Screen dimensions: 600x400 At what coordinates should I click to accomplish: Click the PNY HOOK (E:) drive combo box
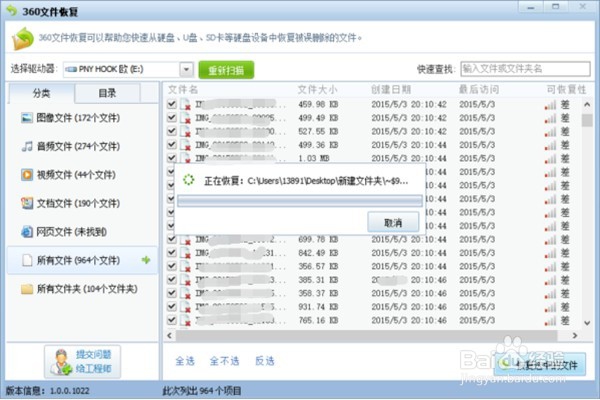128,70
